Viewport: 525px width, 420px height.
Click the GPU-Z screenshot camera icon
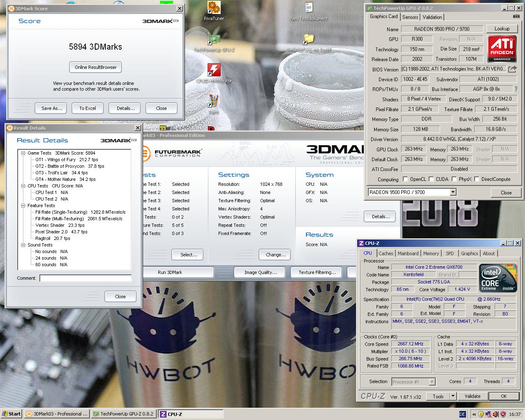click(516, 16)
